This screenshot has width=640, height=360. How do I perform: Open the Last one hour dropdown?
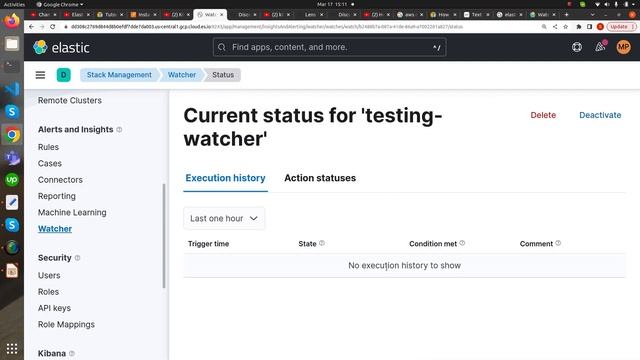pos(224,218)
